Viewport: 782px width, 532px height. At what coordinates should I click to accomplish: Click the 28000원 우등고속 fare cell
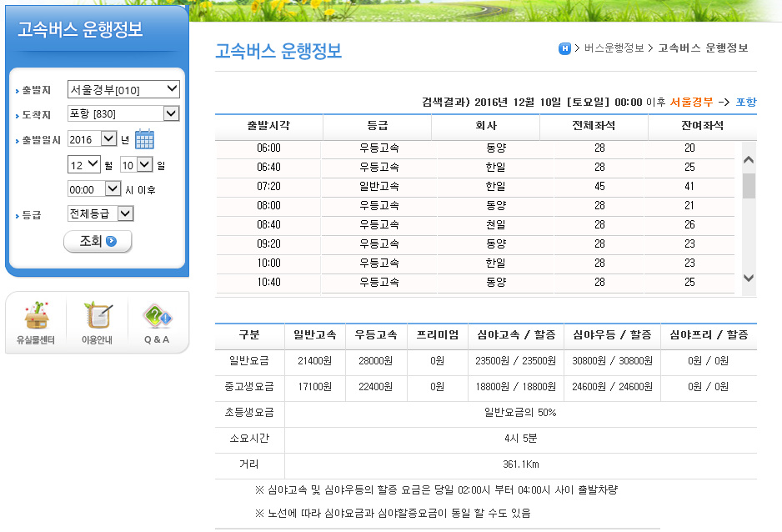point(376,361)
